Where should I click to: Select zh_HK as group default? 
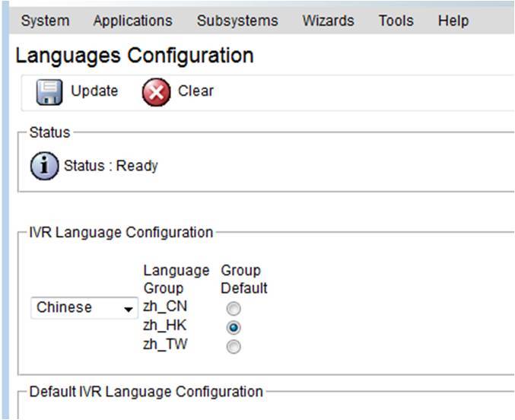click(234, 327)
